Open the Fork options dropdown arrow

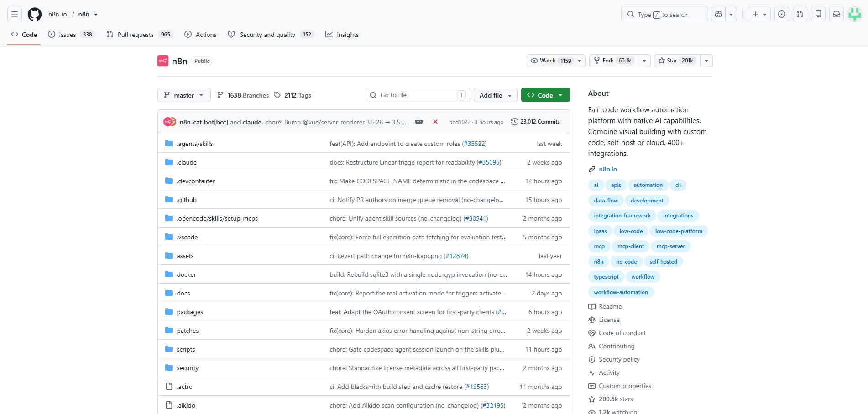pyautogui.click(x=644, y=61)
